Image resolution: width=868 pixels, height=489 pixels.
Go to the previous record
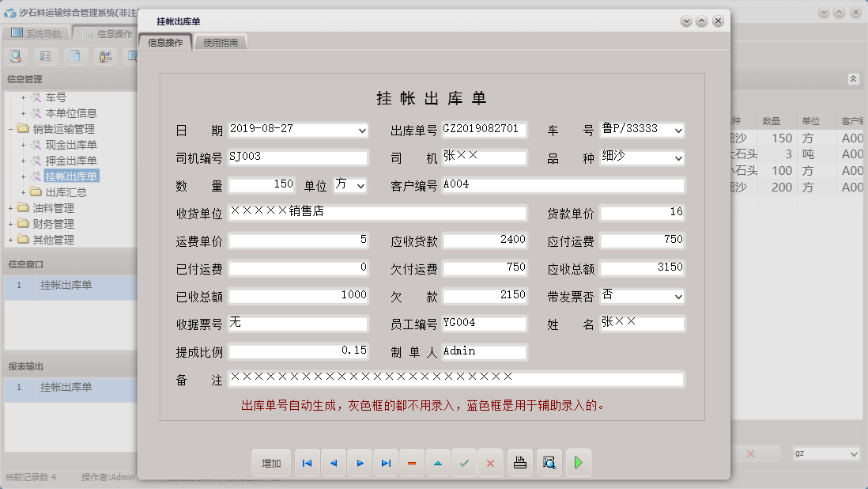pos(333,463)
